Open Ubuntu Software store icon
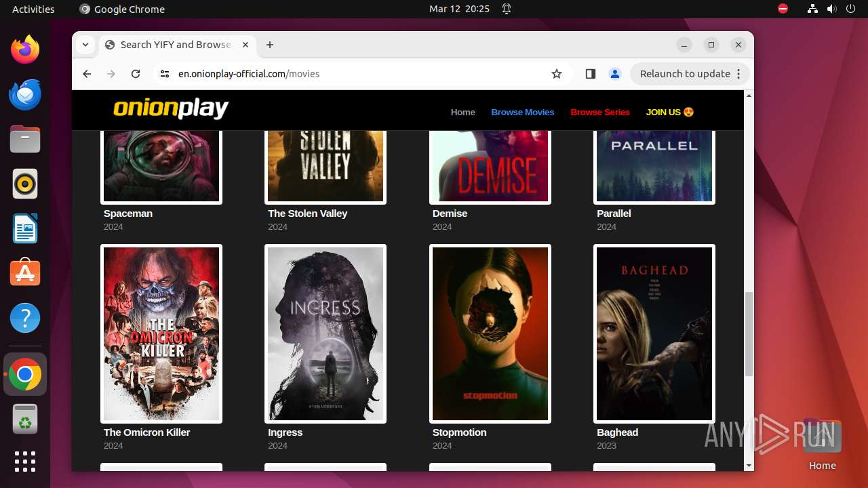The width and height of the screenshot is (868, 488). coord(25,273)
